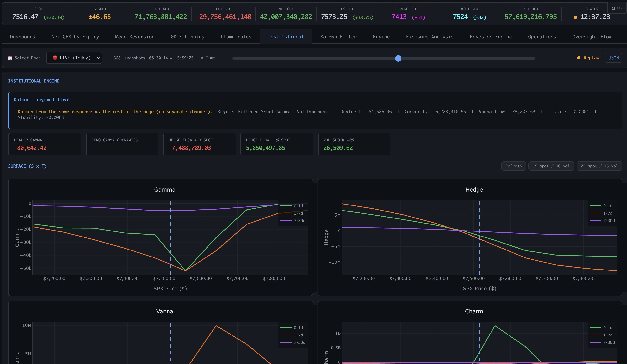Click the VOL SHOCK +2% card
This screenshot has width=627, height=364.
pos(354,144)
